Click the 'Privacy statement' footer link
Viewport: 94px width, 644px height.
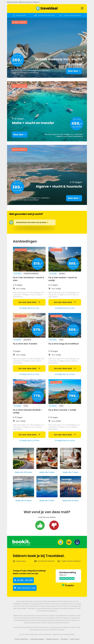coord(21,639)
